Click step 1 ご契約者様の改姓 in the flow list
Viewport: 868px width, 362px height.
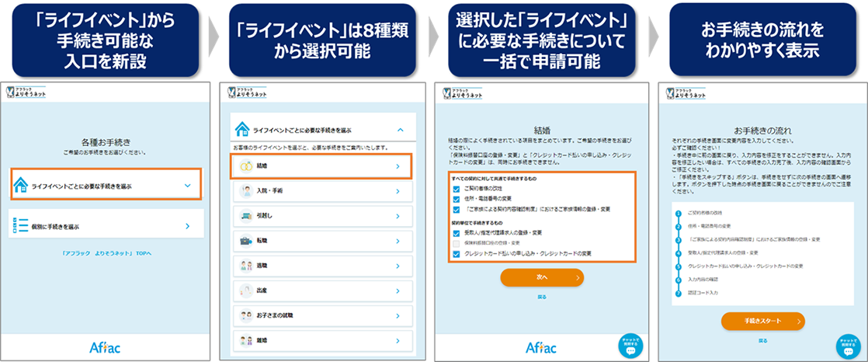click(x=704, y=213)
